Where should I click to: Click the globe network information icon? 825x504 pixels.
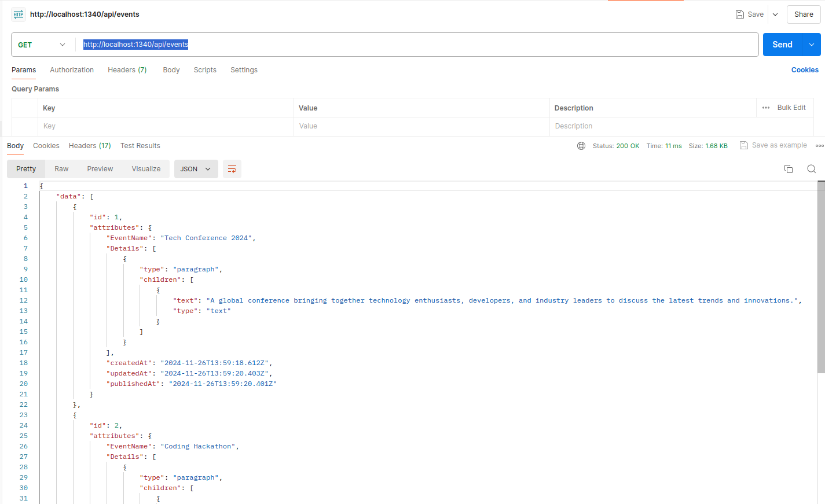click(x=581, y=146)
